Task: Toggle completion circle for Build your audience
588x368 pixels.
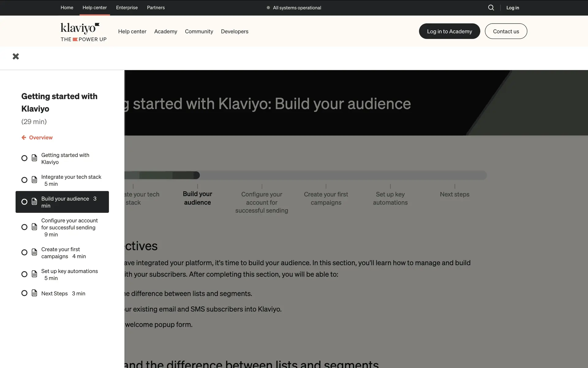Action: [x=24, y=202]
